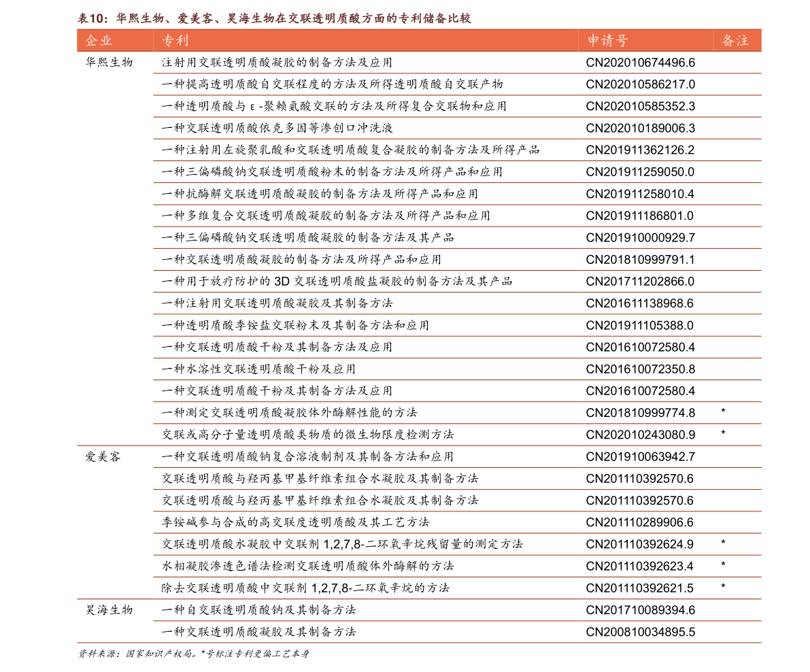Click application number CN201611138968.6
The image size is (810, 672).
tap(640, 303)
